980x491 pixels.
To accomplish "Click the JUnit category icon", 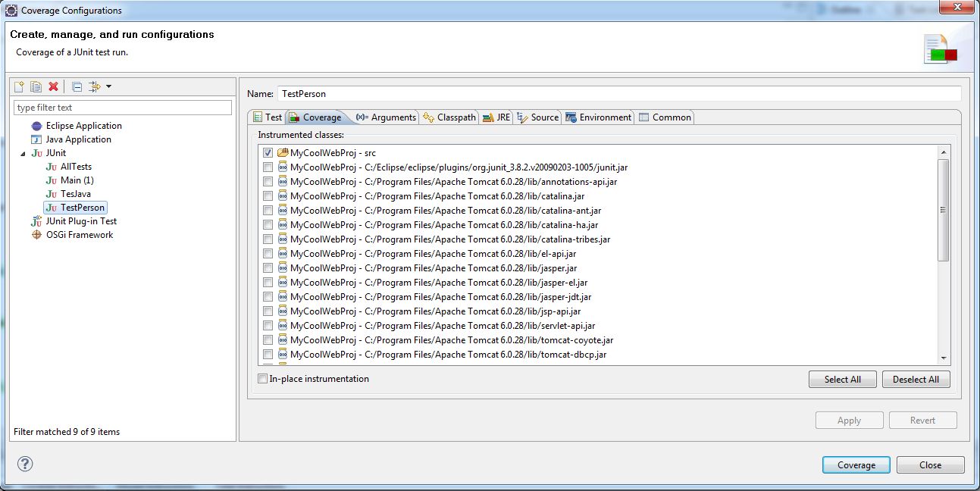I will pos(36,153).
